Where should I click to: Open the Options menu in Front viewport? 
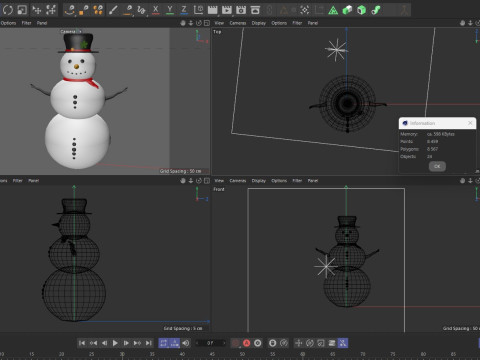click(x=279, y=181)
